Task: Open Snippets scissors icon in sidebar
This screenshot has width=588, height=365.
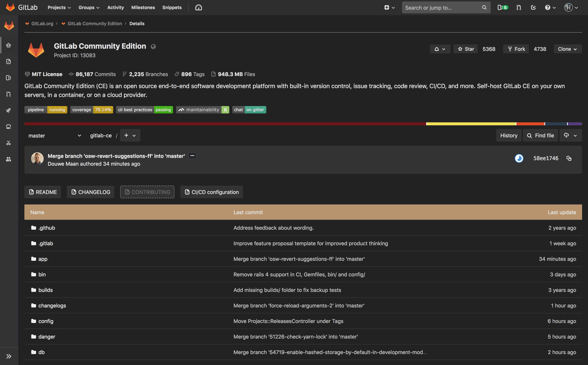Action: (9, 143)
